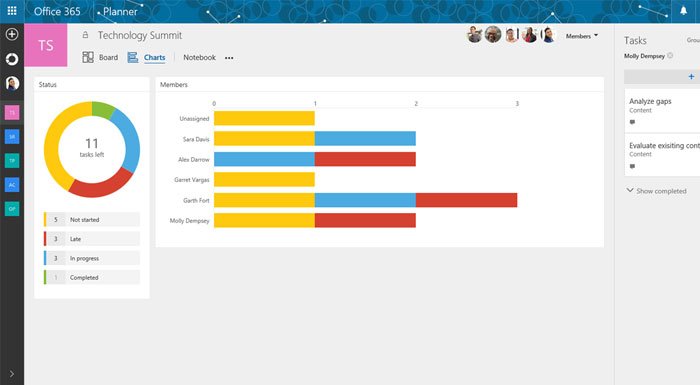This screenshot has height=385, width=700.
Task: Open My Tasks avatar in sidebar
Action: [x=12, y=83]
